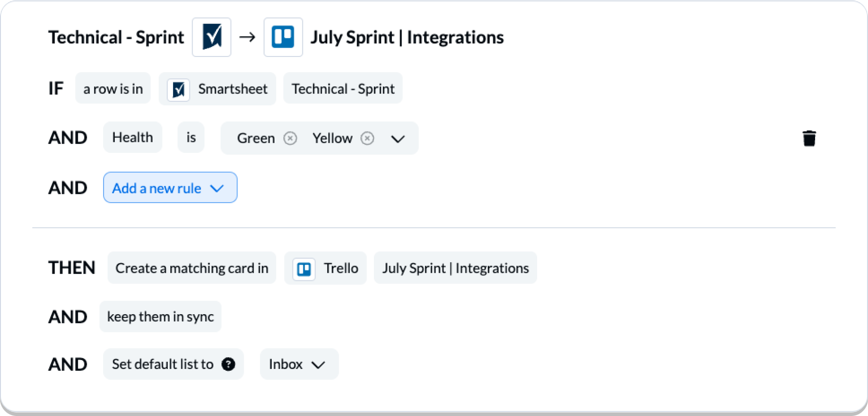Select the Technical - Sprint sheet chip
The width and height of the screenshot is (868, 416).
(343, 88)
